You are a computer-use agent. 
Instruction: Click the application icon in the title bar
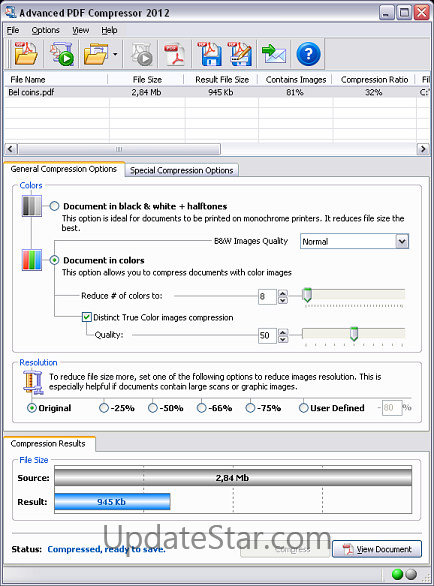[x=10, y=12]
